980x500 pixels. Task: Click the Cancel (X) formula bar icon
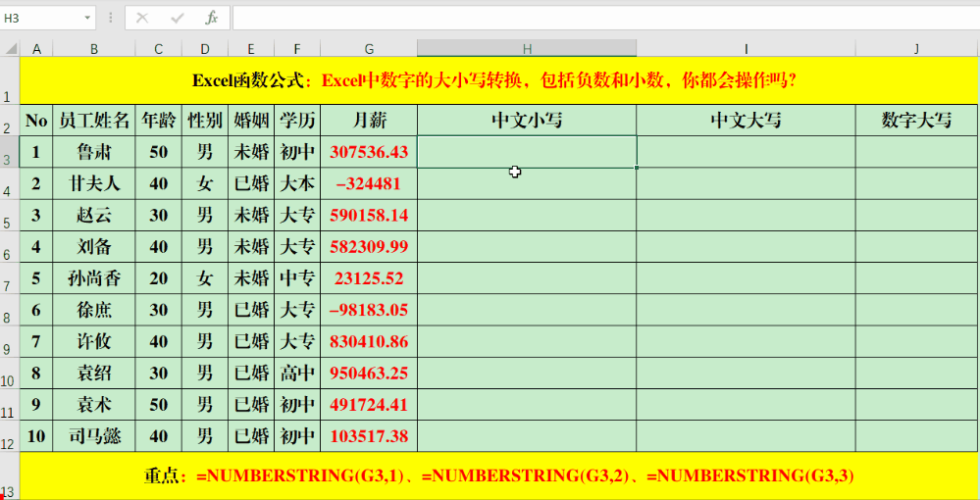pos(142,18)
